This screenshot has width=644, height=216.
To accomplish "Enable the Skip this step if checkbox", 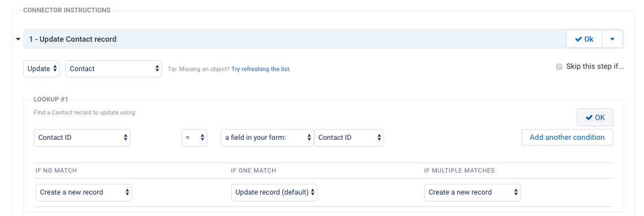I will (559, 67).
